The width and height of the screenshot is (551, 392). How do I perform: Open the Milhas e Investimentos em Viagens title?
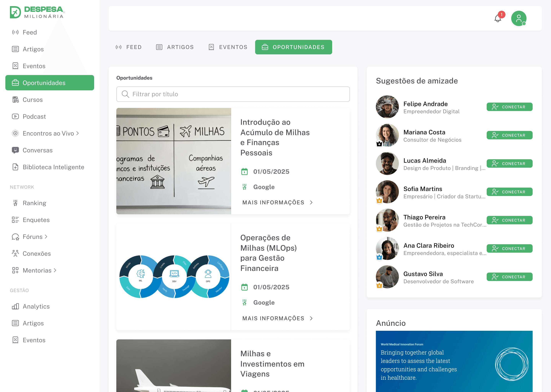coord(272,363)
